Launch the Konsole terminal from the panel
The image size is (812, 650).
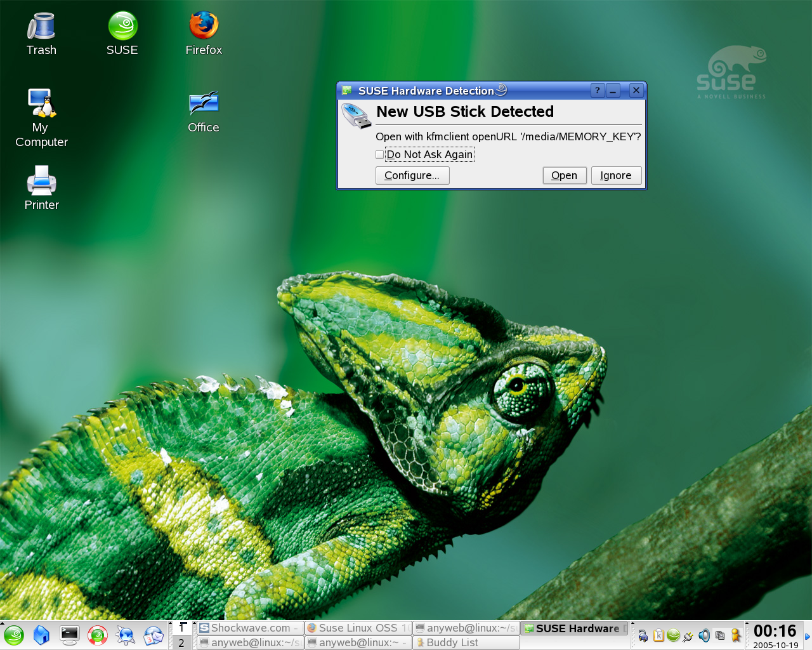69,635
